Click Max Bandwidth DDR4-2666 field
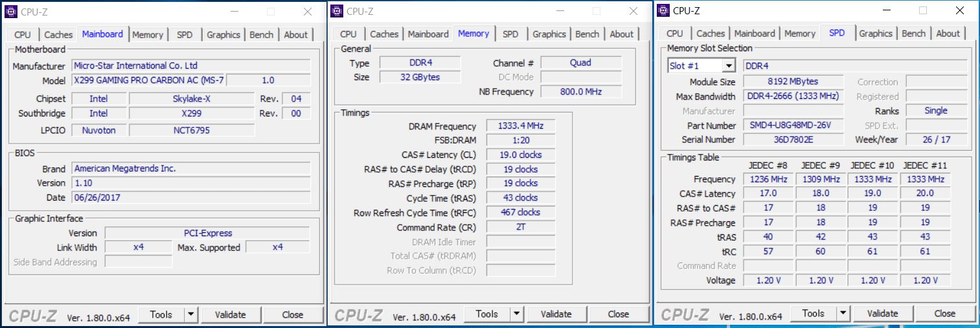Viewport: 980px width, 328px height. [x=793, y=96]
